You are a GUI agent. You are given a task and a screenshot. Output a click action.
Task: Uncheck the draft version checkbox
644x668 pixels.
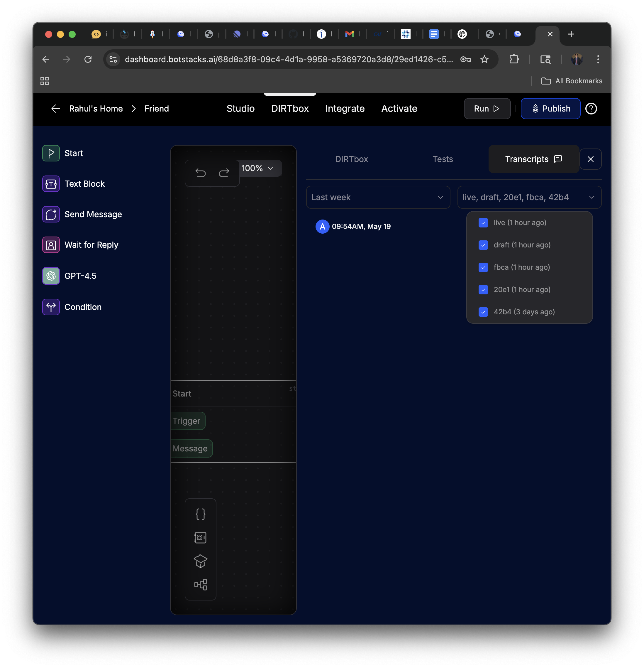pos(483,245)
